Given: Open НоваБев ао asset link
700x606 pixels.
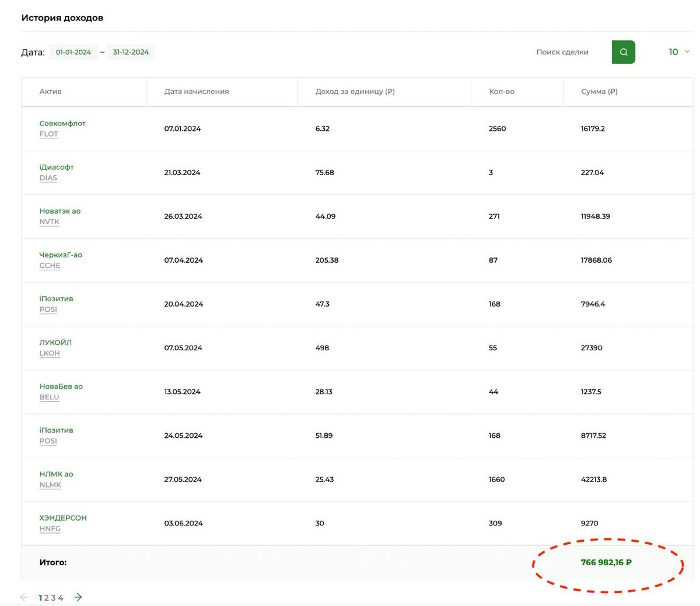Looking at the screenshot, I should tap(61, 386).
